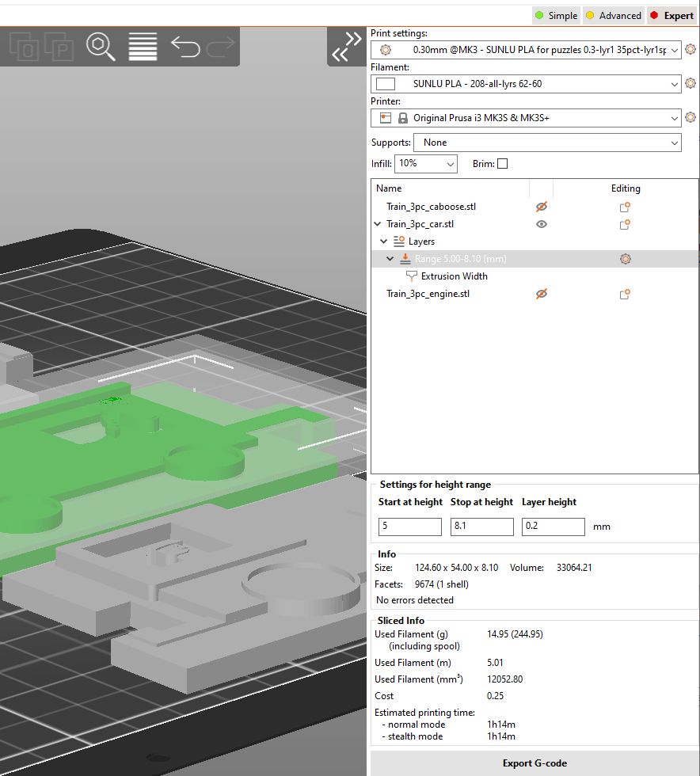Open the Search magnifier tool
The height and width of the screenshot is (776, 700).
coord(98,48)
